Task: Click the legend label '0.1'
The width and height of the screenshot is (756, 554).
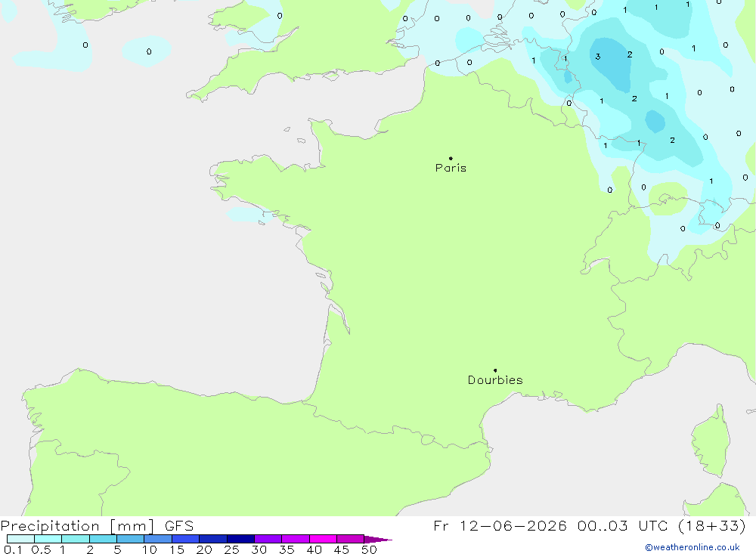Action: [x=13, y=549]
